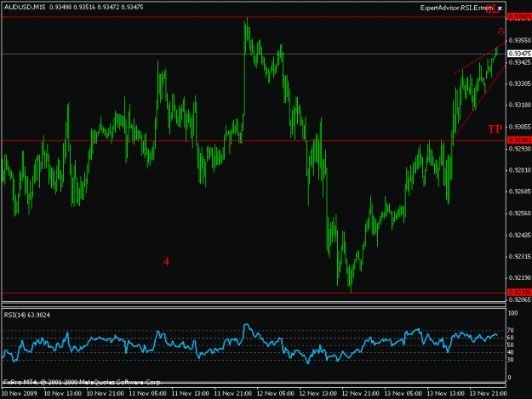The height and width of the screenshot is (399, 532).
Task: Click the RSI scale level 30
Action: click(x=510, y=360)
